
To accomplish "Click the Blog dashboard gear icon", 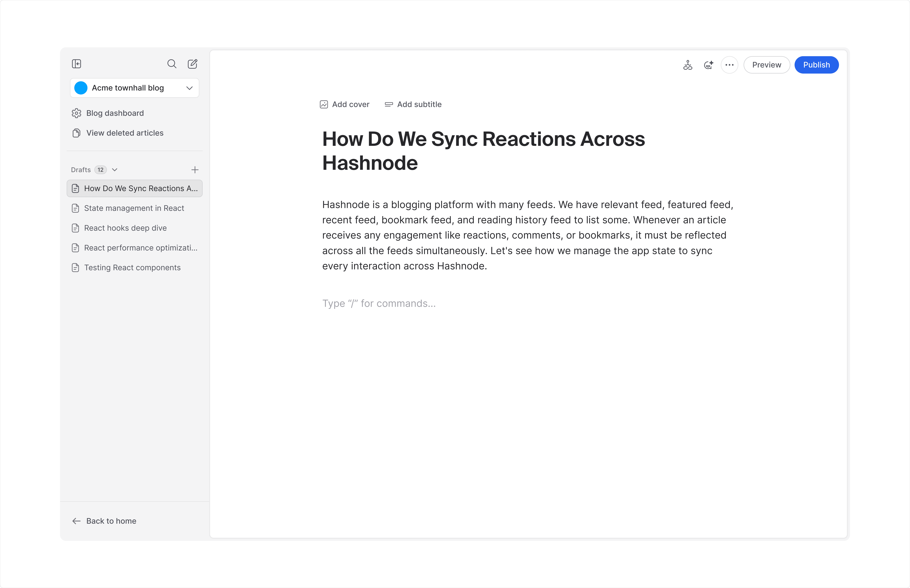I will [76, 113].
